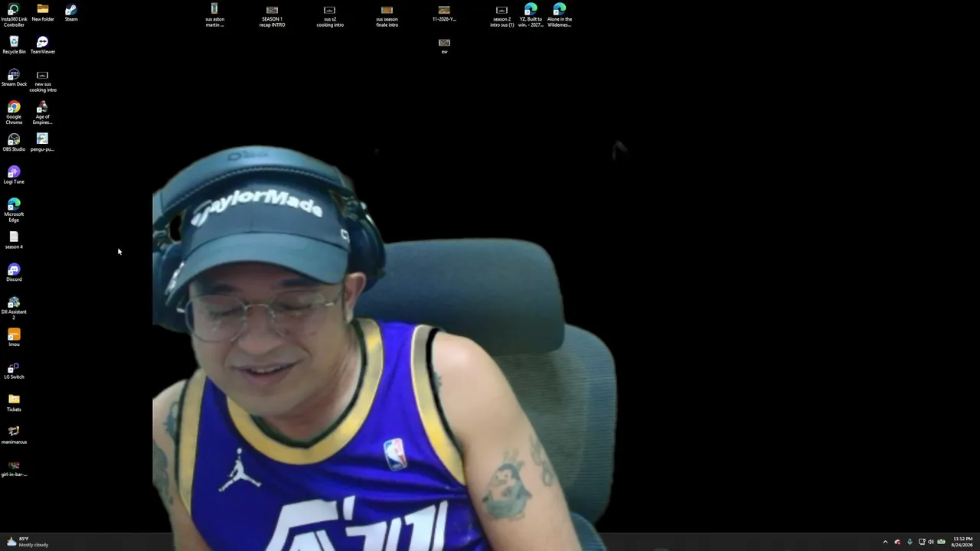Select the pengu-pu image file icon
This screenshot has width=980, height=551.
[x=43, y=142]
